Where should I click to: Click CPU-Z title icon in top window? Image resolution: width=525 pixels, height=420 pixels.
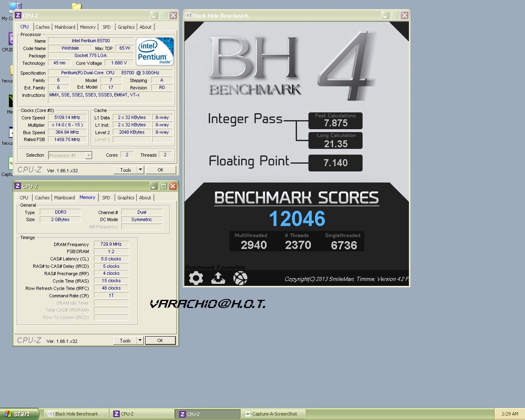coord(18,16)
